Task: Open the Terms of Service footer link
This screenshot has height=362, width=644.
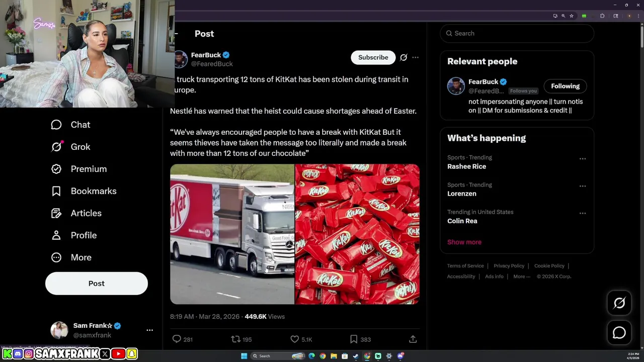Action: click(x=465, y=266)
